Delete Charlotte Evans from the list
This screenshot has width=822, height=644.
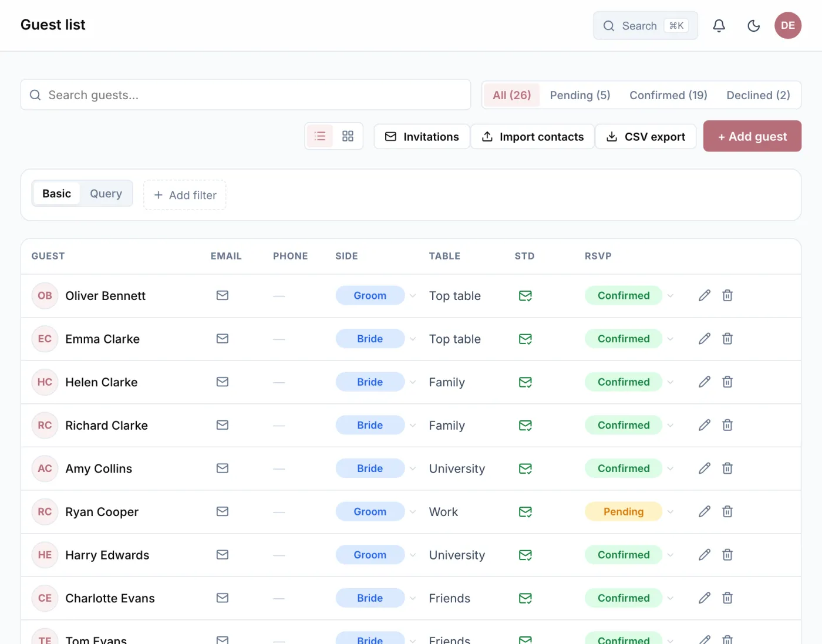pos(727,598)
